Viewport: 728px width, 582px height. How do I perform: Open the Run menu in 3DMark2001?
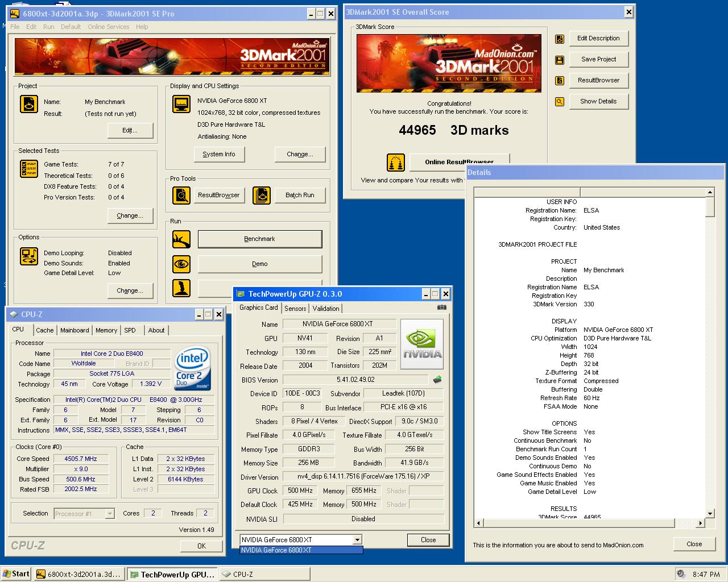[x=49, y=27]
